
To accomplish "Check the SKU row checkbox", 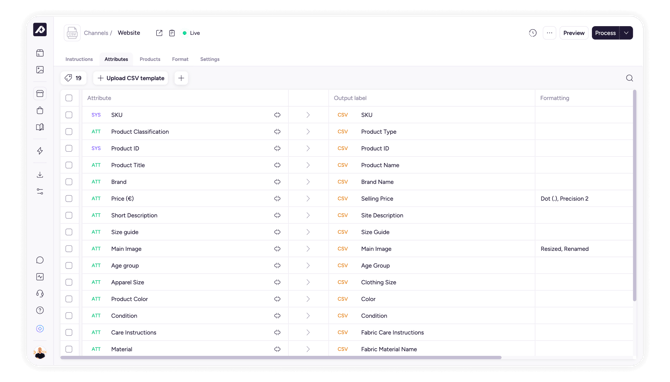I will tap(69, 115).
